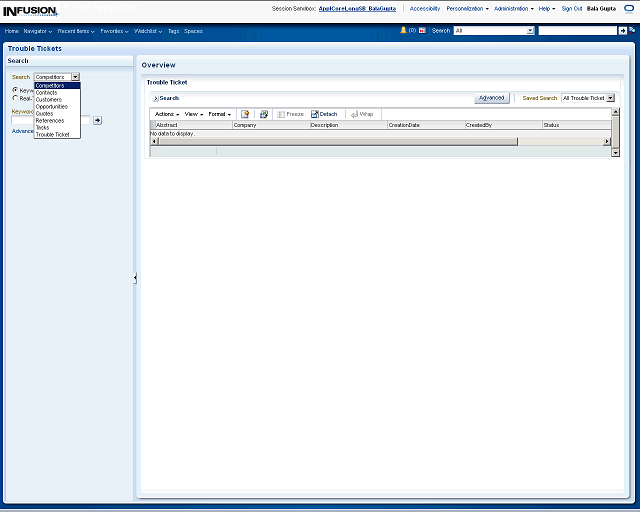Image resolution: width=640 pixels, height=512 pixels.
Task: Open the Personalization menu
Action: [467, 9]
